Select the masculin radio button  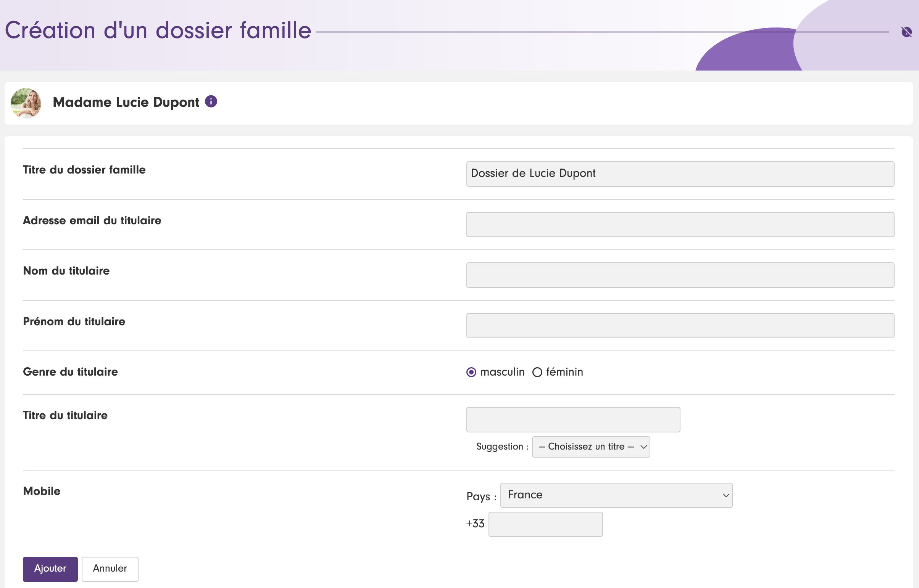coord(471,372)
